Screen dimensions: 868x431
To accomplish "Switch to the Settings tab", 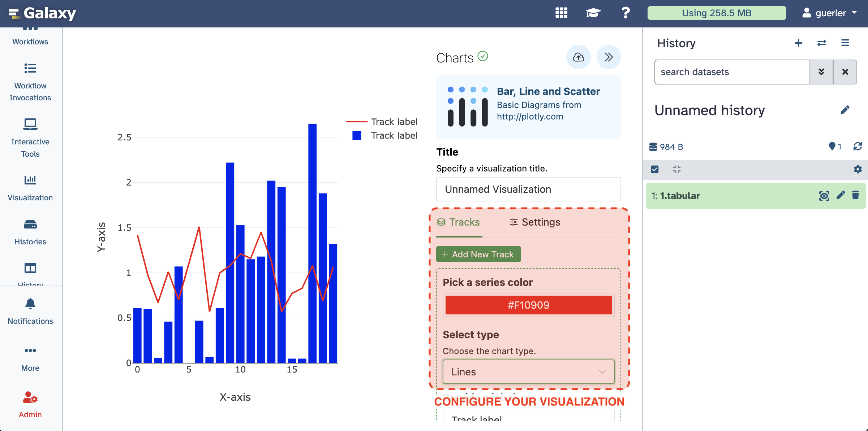I will 535,222.
